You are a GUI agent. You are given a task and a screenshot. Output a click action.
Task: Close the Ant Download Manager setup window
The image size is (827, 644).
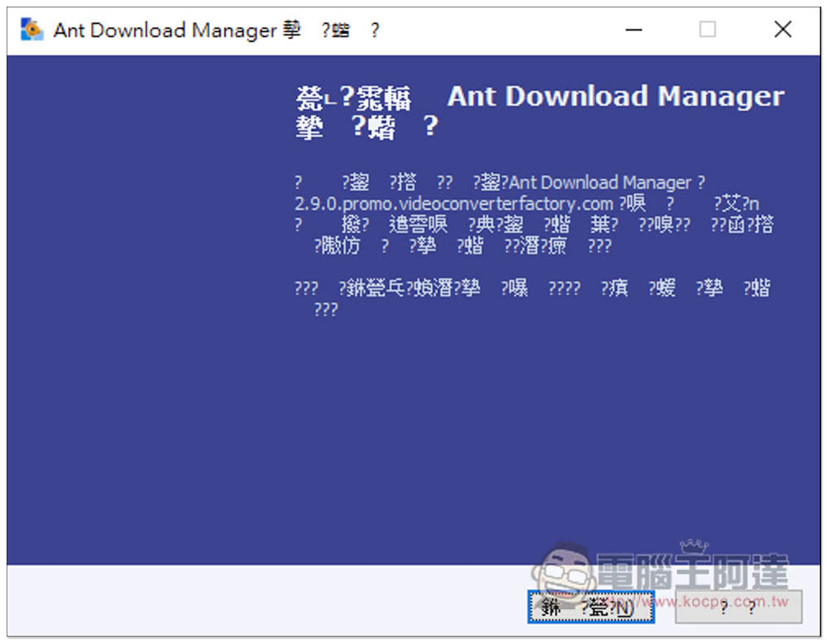coord(782,30)
